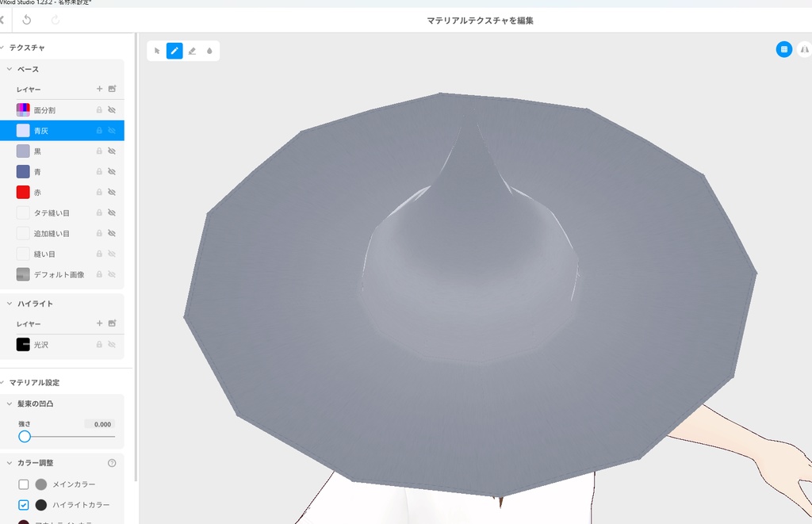Lock the 青 layer
Viewport: 812px width, 524px height.
click(x=99, y=171)
